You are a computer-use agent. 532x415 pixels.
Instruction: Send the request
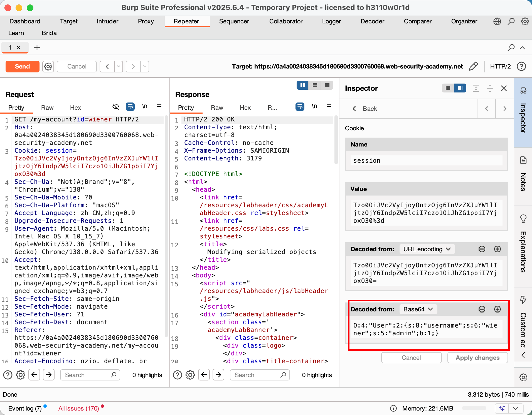click(x=22, y=67)
